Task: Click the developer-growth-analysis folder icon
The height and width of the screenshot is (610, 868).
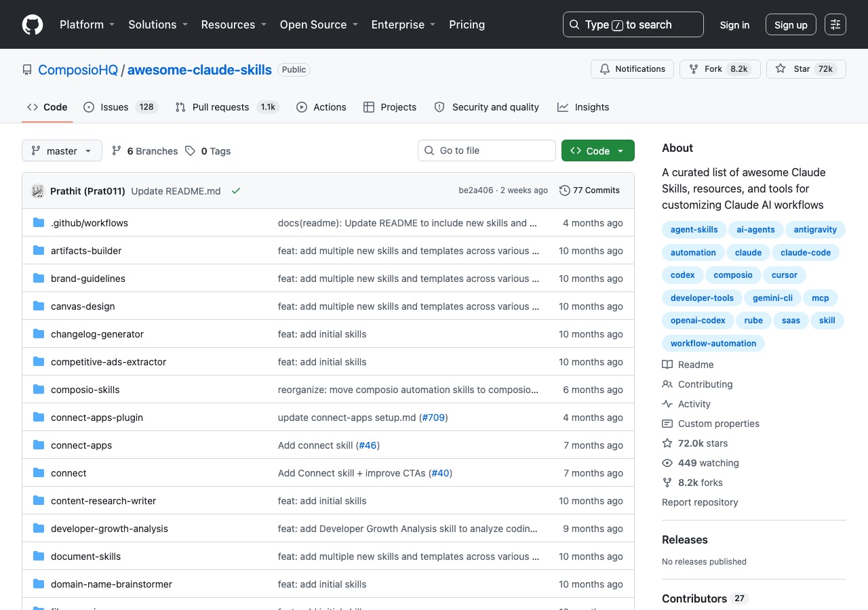Action: tap(39, 529)
